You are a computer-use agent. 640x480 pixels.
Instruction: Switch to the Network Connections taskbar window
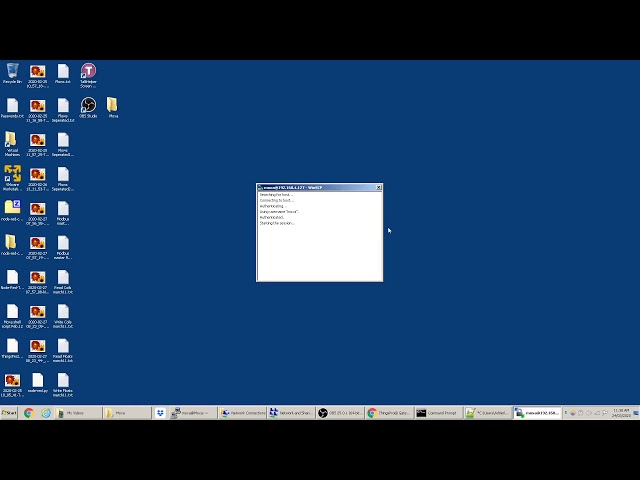coord(242,413)
